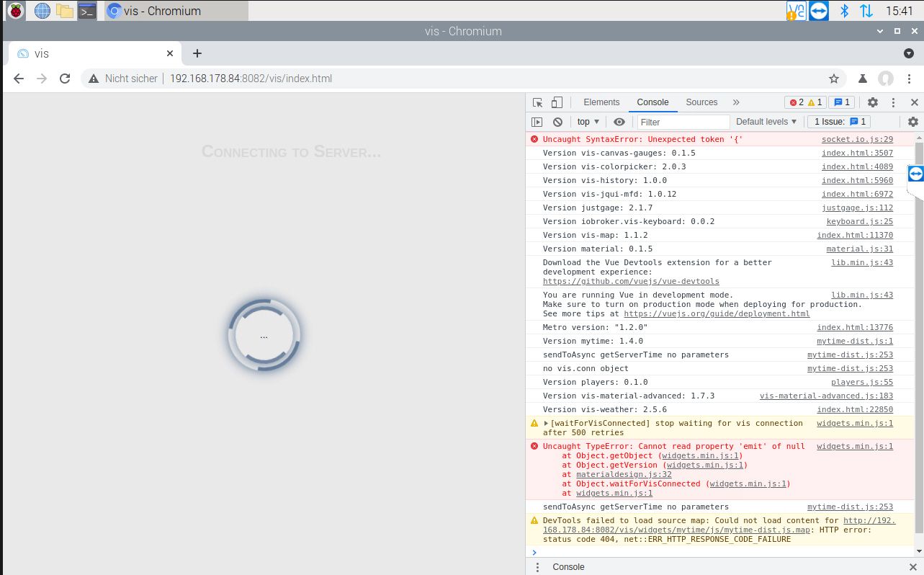
Task: Switch to the Elements tab
Action: pos(601,102)
